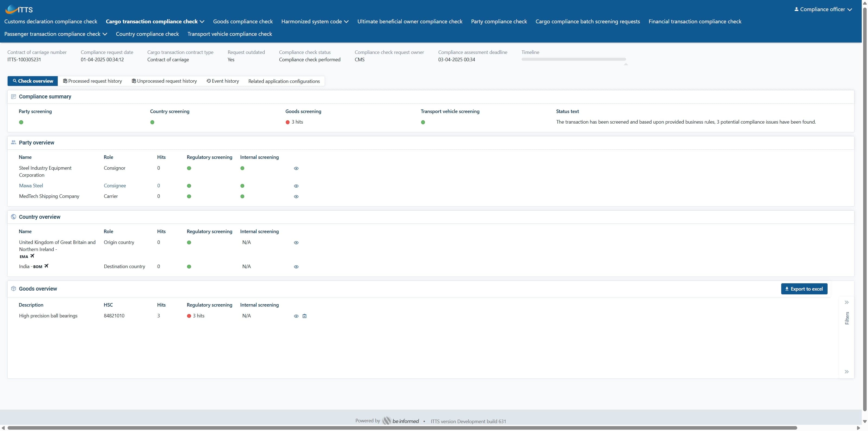Open the Filters side panel label
Image resolution: width=868 pixels, height=431 pixels.
click(847, 318)
